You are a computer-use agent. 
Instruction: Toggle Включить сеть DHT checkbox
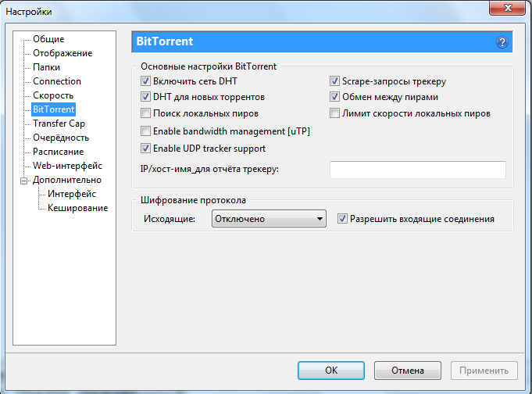145,81
